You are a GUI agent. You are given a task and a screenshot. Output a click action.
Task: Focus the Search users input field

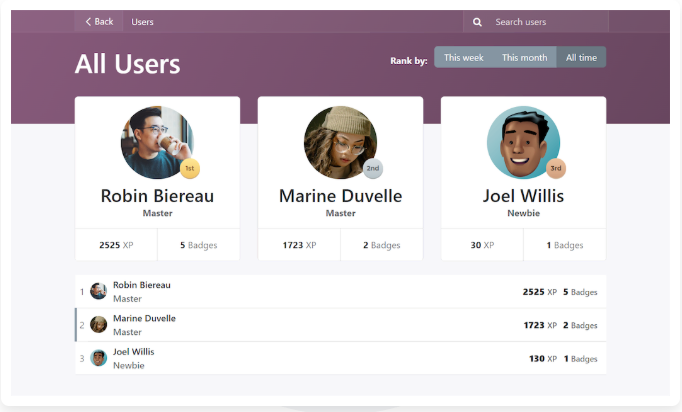[x=545, y=22]
